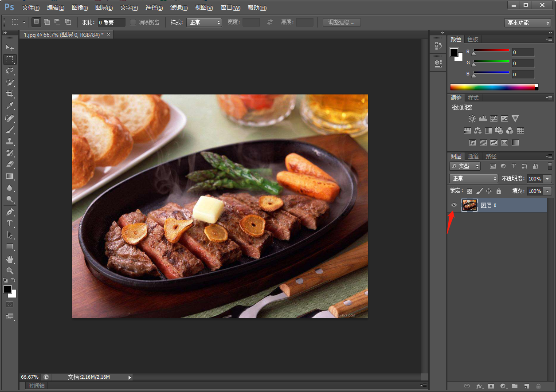Toggle lock transparent pixels

[x=469, y=191]
